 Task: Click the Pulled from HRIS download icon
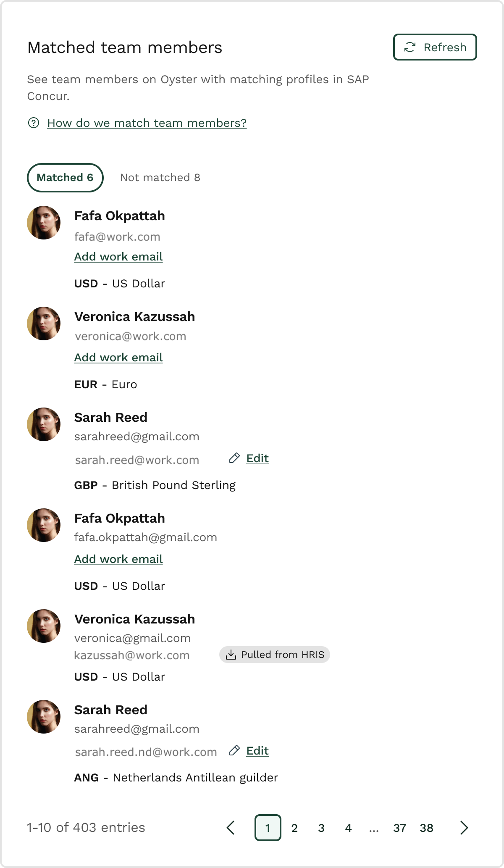[x=231, y=655]
